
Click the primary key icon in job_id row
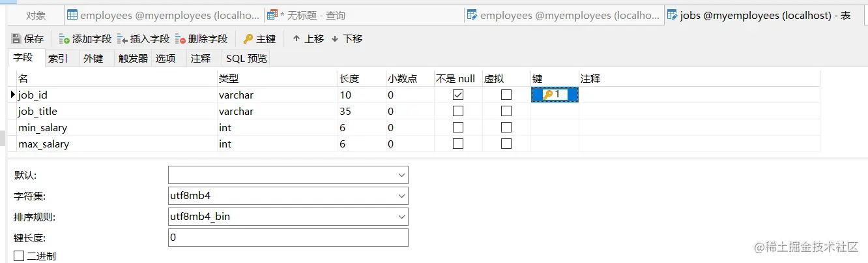tap(548, 95)
